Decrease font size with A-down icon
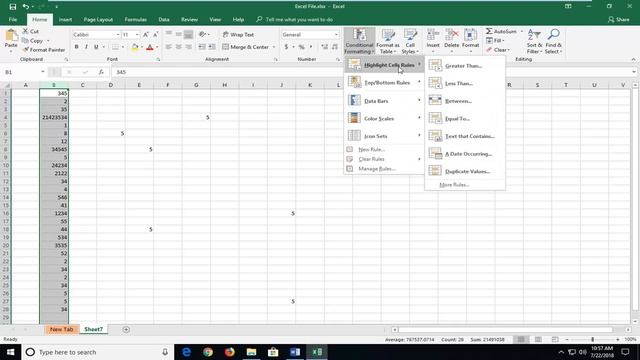 [156, 35]
